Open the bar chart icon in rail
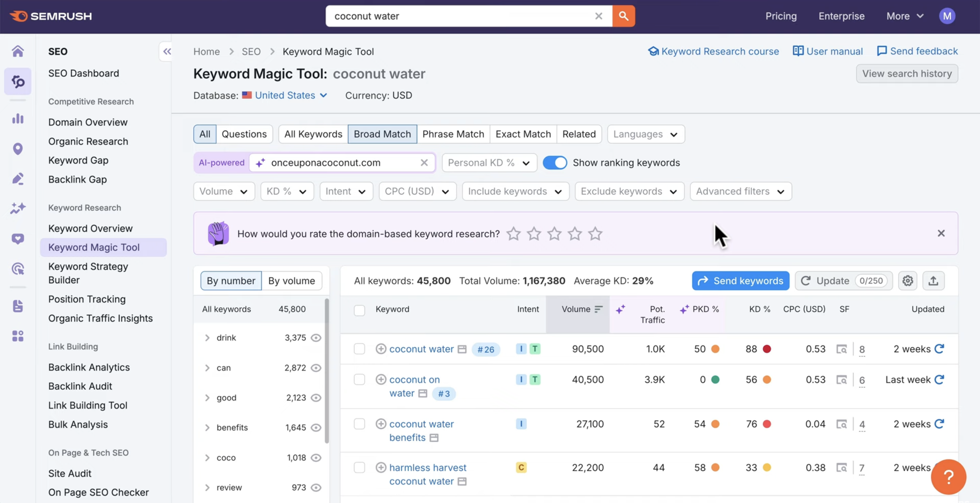 17,118
